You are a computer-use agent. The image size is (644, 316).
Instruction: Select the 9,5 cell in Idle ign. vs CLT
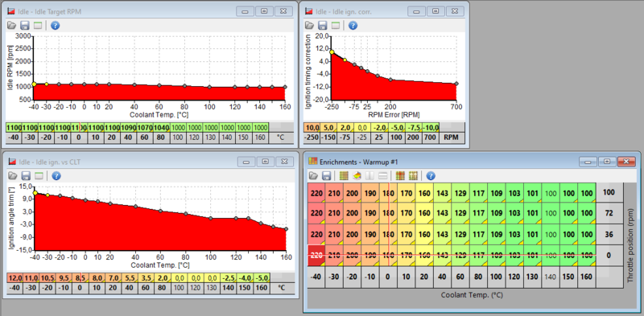[64, 278]
